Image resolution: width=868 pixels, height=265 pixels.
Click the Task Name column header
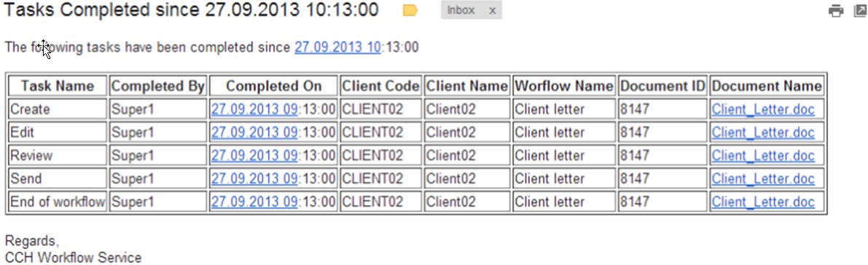coord(58,87)
